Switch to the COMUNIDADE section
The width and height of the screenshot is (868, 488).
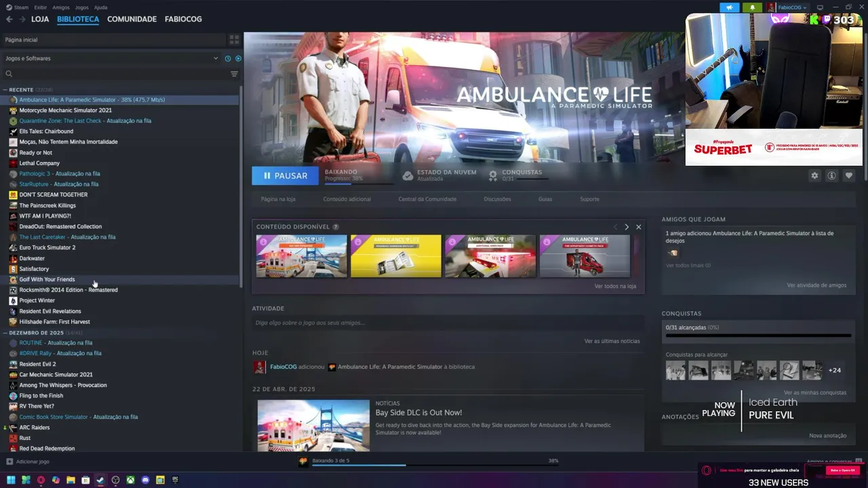[x=132, y=19]
